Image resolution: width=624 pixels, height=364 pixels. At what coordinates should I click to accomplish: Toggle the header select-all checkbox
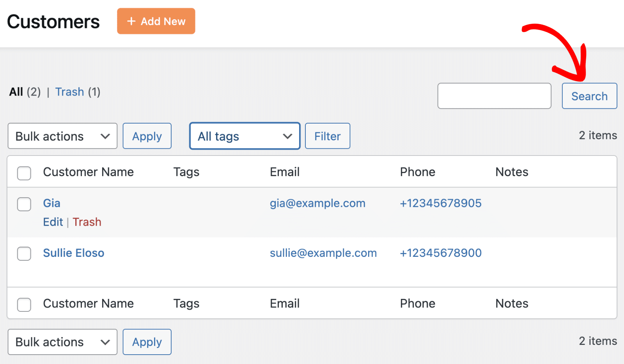(24, 173)
